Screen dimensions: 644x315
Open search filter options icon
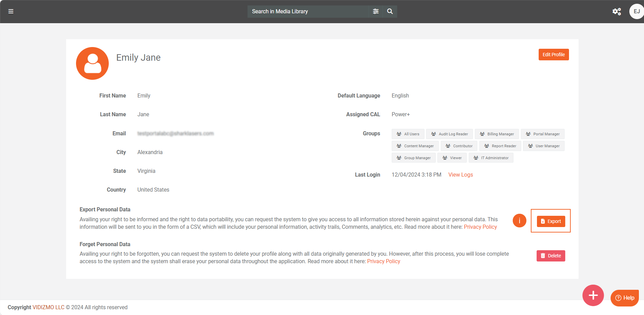376,12
